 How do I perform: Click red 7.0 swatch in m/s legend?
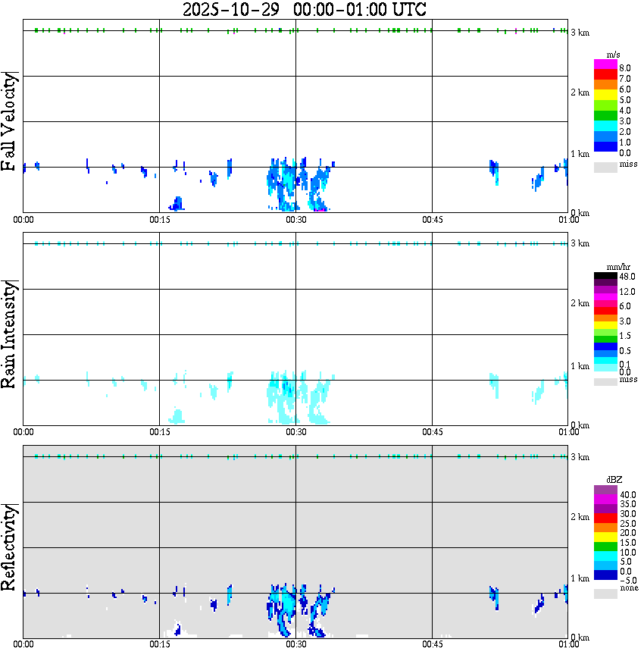(x=605, y=75)
